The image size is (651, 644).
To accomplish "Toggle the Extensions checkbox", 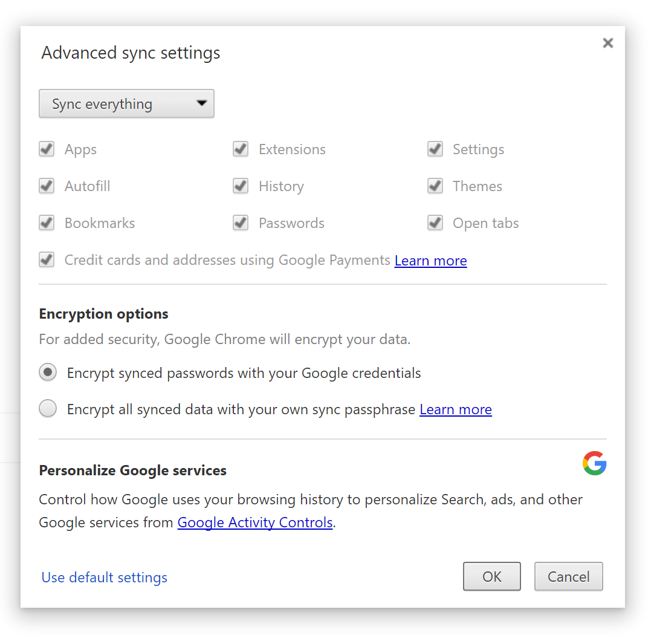I will (241, 149).
